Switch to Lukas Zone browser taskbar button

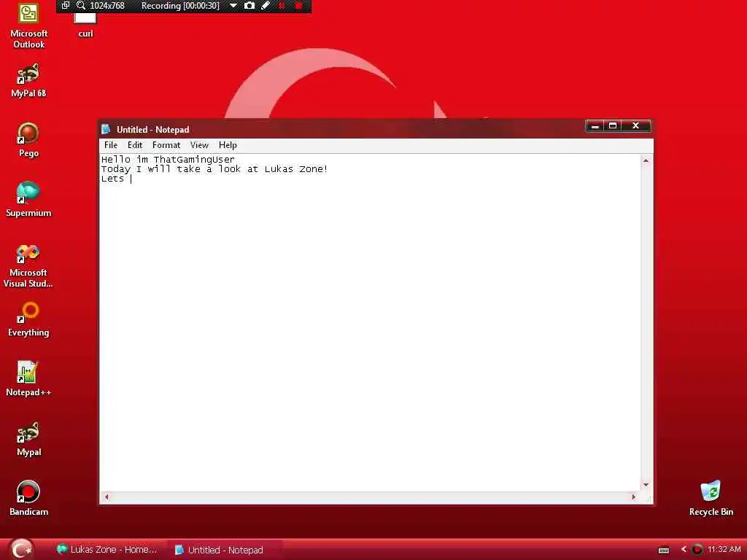tap(107, 550)
